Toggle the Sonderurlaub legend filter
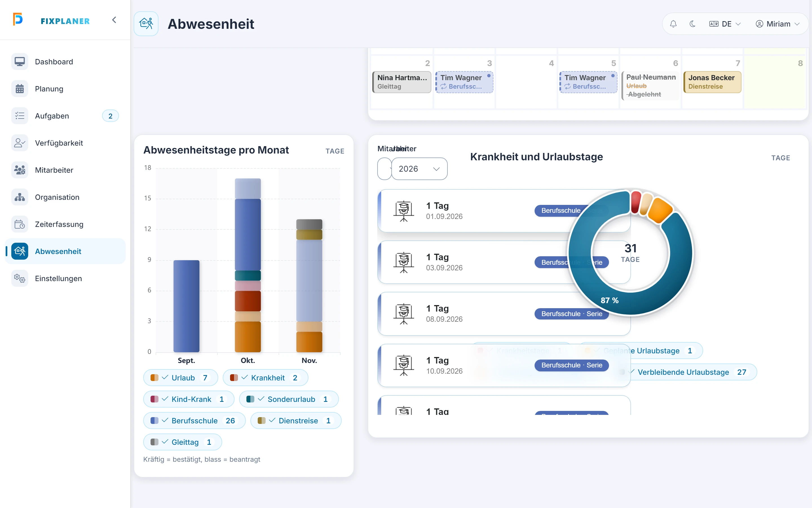This screenshot has width=812, height=508. [288, 399]
